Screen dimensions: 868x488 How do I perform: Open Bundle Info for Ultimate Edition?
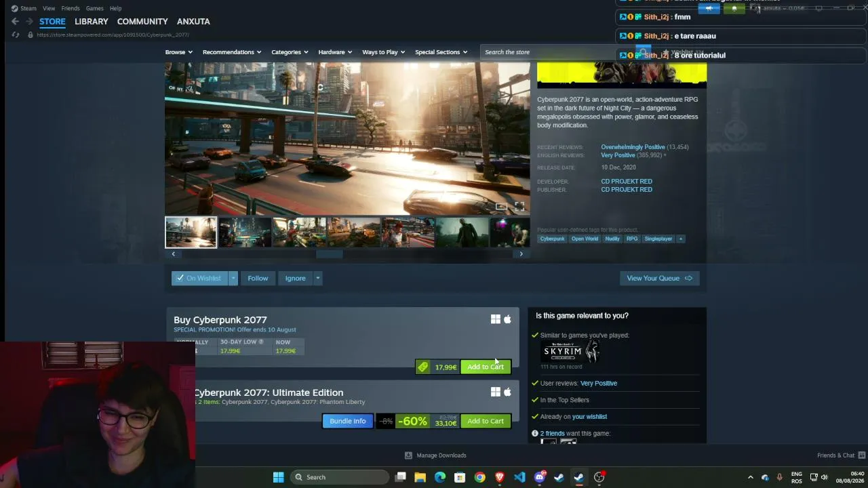coord(347,421)
